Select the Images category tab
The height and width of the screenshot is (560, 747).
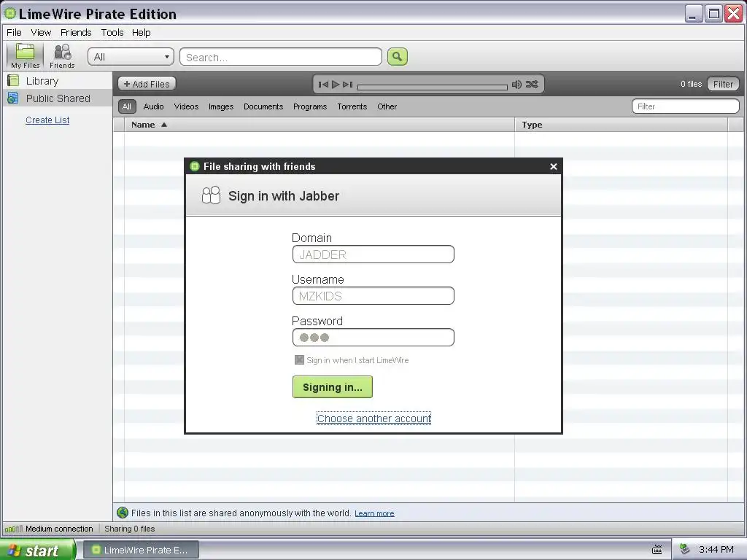pyautogui.click(x=221, y=106)
